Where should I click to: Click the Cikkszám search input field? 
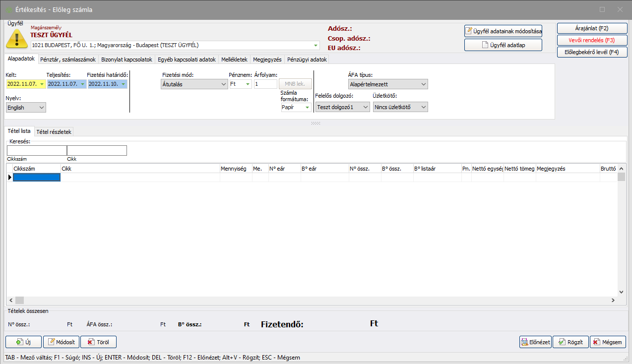pyautogui.click(x=37, y=151)
